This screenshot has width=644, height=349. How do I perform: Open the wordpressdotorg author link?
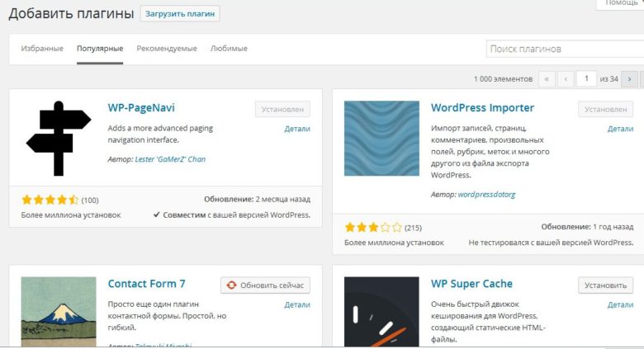click(486, 195)
